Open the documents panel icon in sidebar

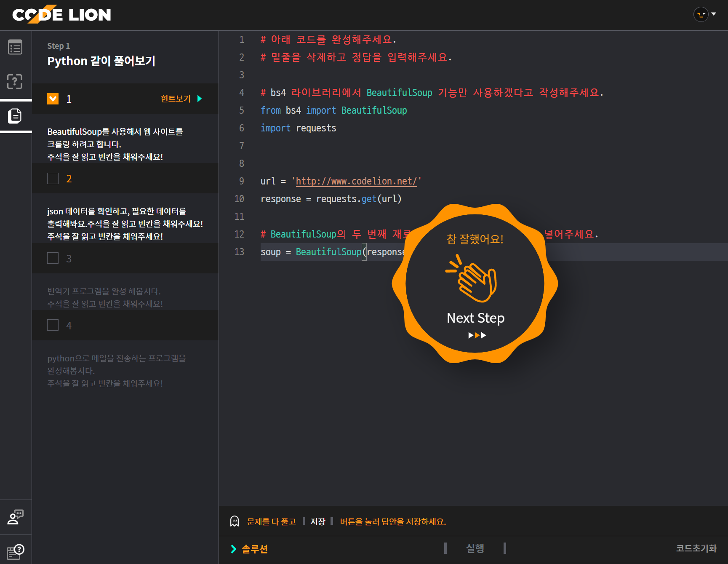[x=15, y=115]
